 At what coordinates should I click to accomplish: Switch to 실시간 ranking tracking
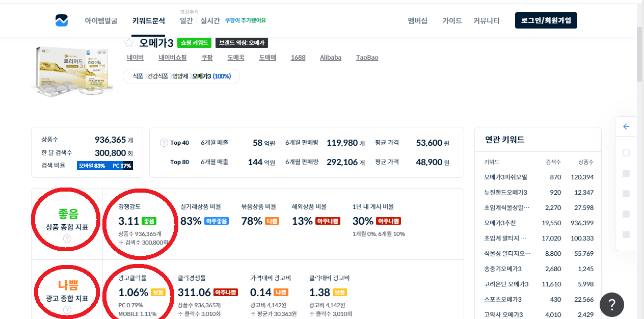pyautogui.click(x=210, y=21)
